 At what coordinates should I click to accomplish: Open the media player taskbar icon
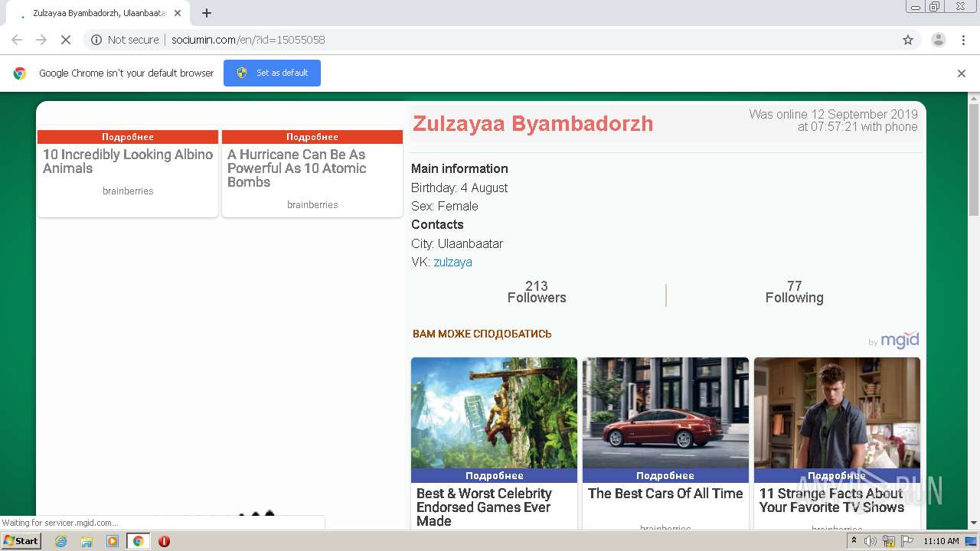[113, 541]
